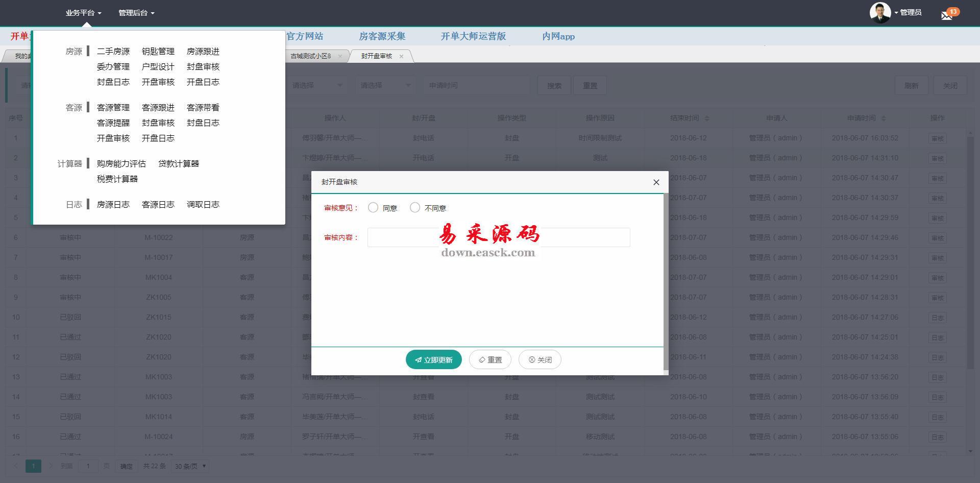The height and width of the screenshot is (483, 980).
Task: Select the 不同意 radio option
Action: tap(415, 207)
